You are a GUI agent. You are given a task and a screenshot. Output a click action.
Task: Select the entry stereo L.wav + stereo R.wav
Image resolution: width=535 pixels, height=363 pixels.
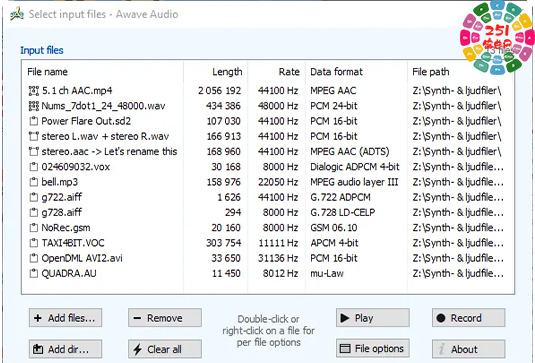(x=105, y=136)
